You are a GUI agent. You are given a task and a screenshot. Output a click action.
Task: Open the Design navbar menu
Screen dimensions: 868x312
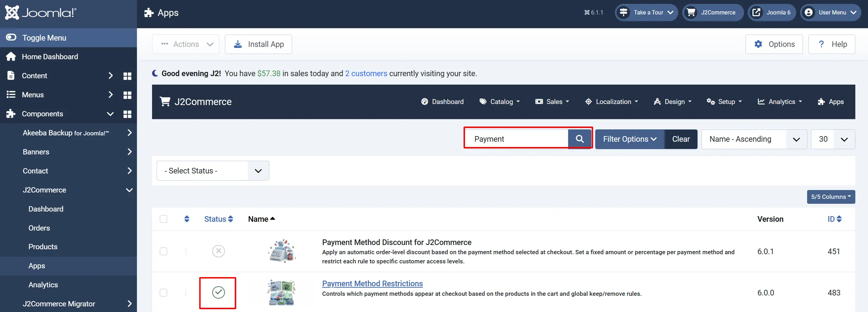[672, 102]
